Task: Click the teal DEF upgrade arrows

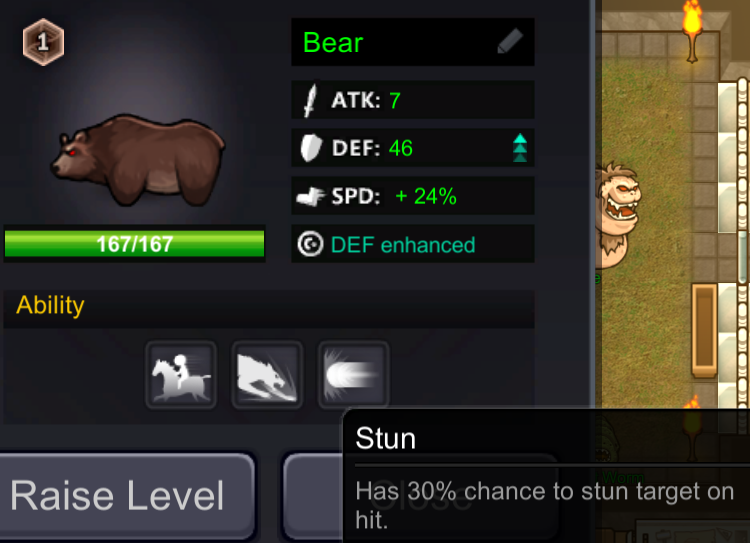Action: (520, 148)
